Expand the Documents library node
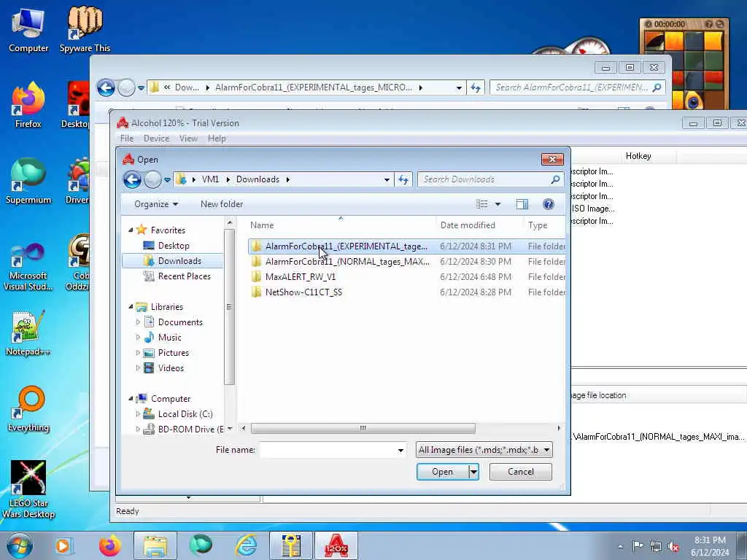Screen dimensions: 747x560 [138, 322]
